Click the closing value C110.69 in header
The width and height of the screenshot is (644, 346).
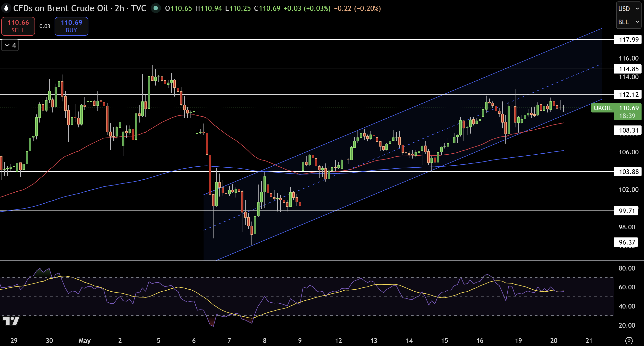267,8
